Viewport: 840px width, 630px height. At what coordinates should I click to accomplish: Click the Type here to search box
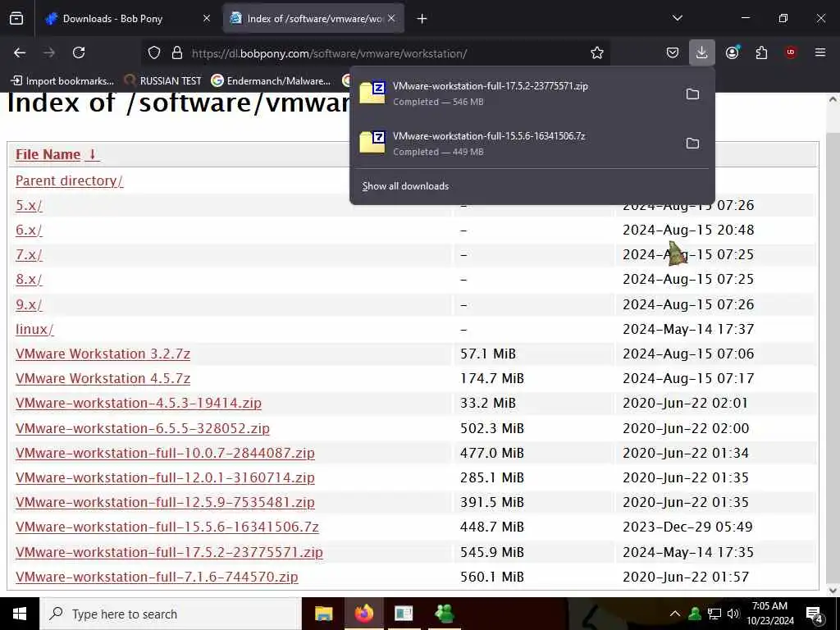171,614
